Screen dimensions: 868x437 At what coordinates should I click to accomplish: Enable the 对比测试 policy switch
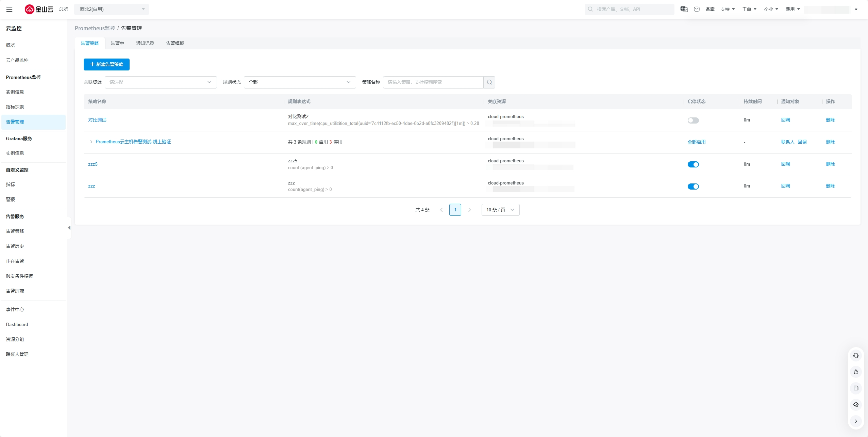[693, 120]
